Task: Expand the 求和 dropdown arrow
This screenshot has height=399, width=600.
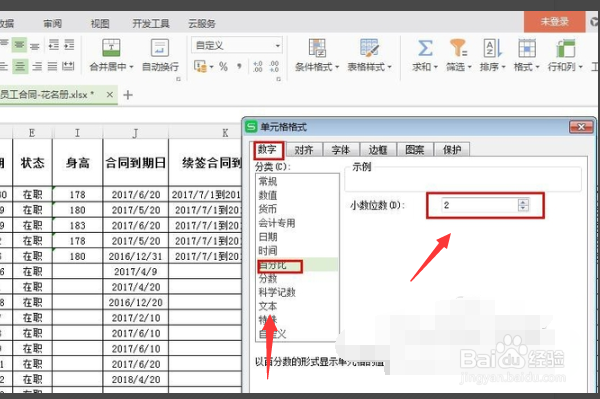Action: [x=435, y=67]
